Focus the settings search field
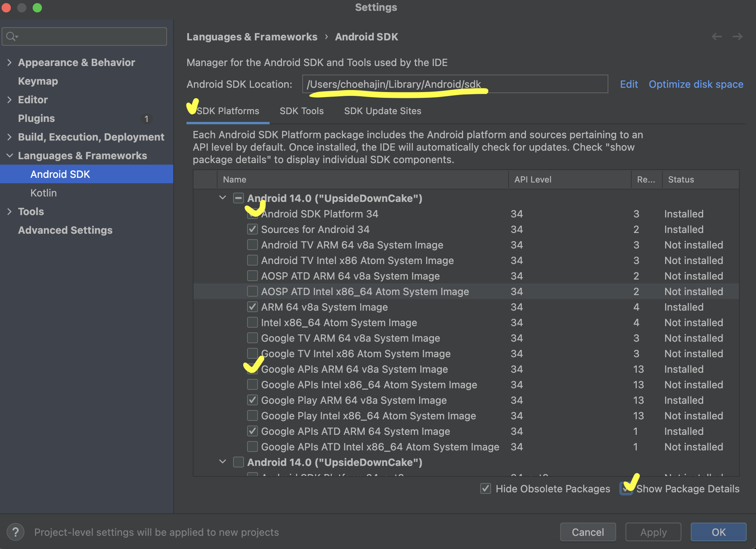The image size is (756, 549). (x=84, y=36)
